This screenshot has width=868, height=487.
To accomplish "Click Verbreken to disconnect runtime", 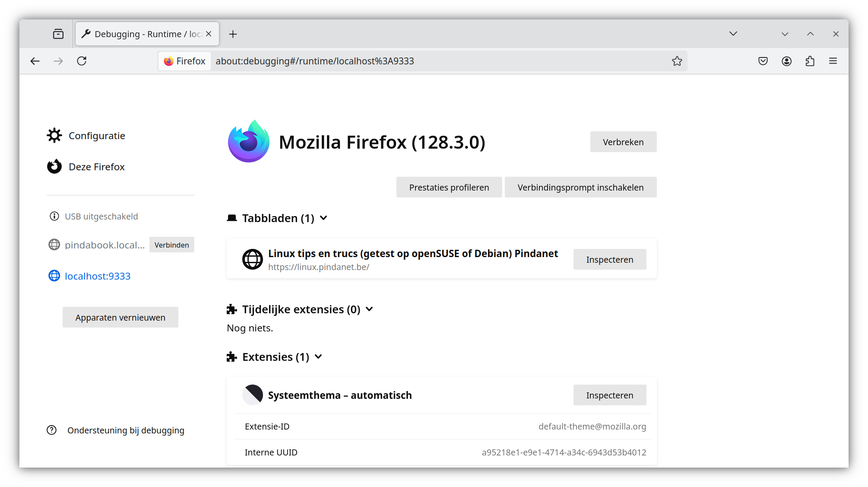I will tap(623, 142).
